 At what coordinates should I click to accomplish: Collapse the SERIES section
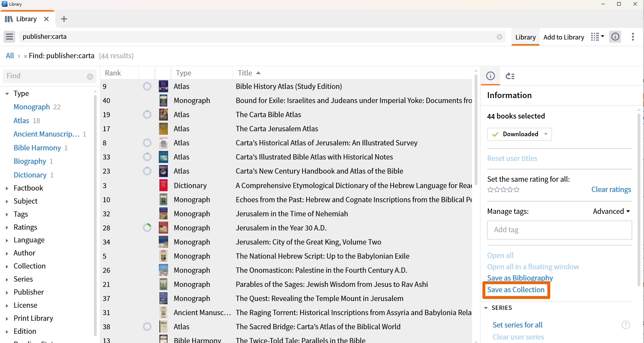(x=486, y=308)
